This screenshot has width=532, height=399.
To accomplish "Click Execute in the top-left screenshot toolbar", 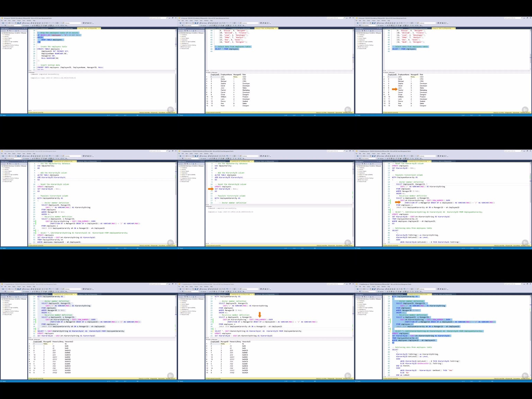I will (26, 25).
